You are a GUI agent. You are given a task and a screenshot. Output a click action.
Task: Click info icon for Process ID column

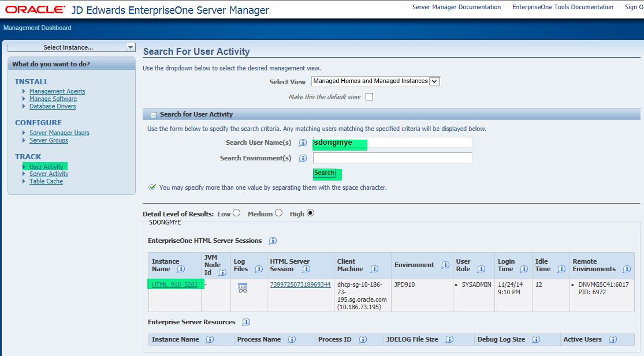point(363,340)
